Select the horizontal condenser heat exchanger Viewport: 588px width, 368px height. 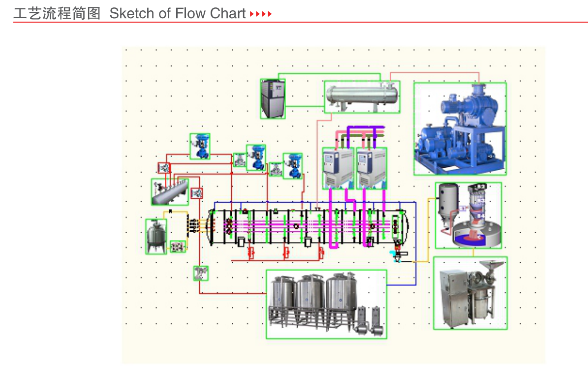362,97
